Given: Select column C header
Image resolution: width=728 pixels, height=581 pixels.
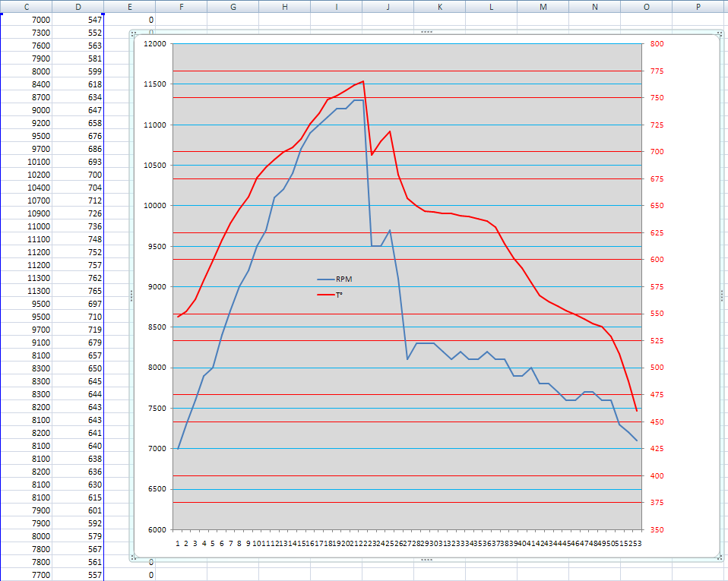Looking at the screenshot, I should pyautogui.click(x=26, y=7).
